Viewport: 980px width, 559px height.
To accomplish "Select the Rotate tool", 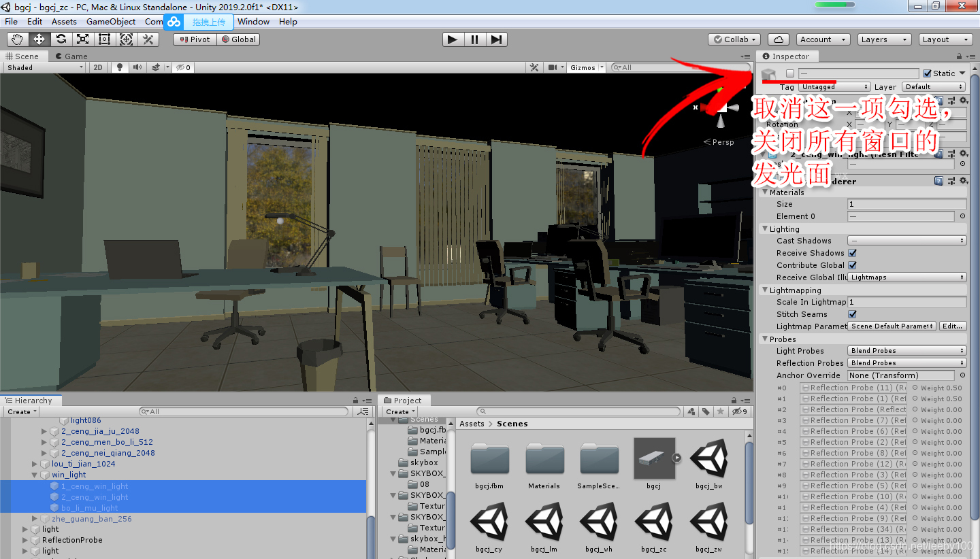I will pos(61,39).
